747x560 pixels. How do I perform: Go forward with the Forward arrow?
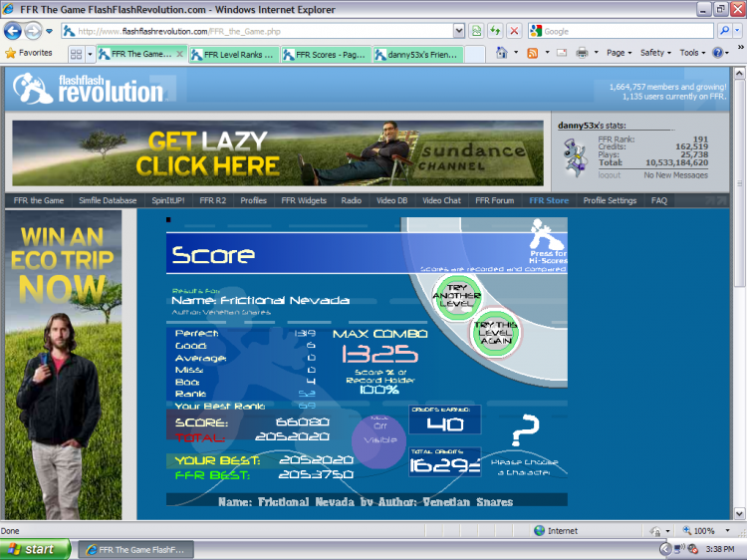point(33,32)
